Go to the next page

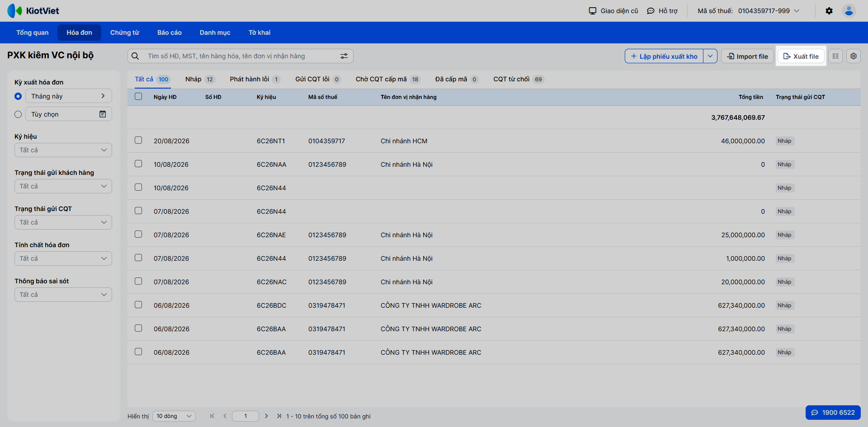[266, 416]
